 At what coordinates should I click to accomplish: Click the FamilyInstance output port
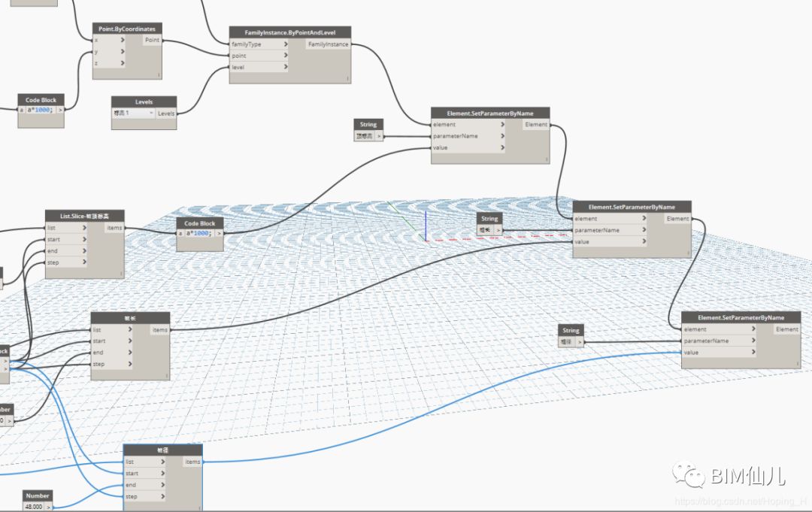pos(329,44)
